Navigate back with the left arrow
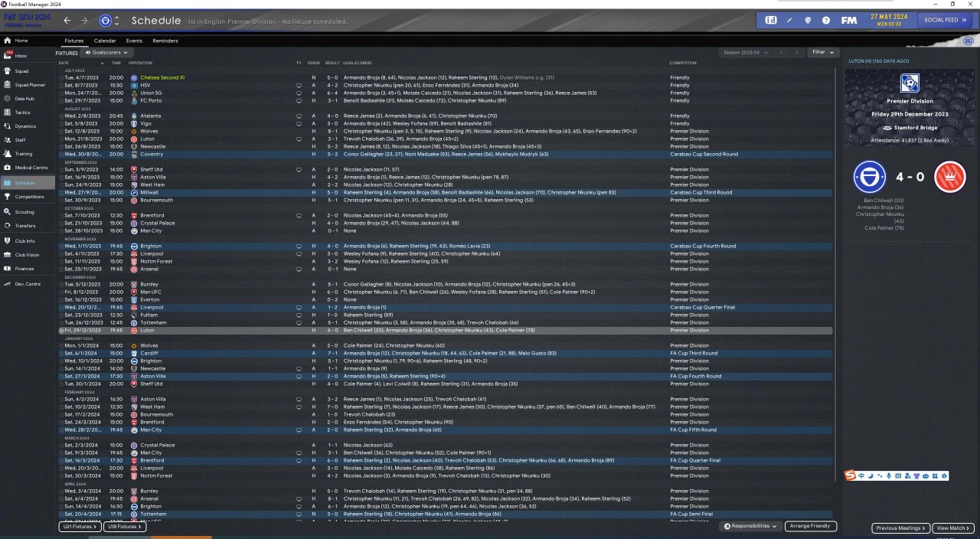Viewport: 980px width, 539px height. (67, 20)
